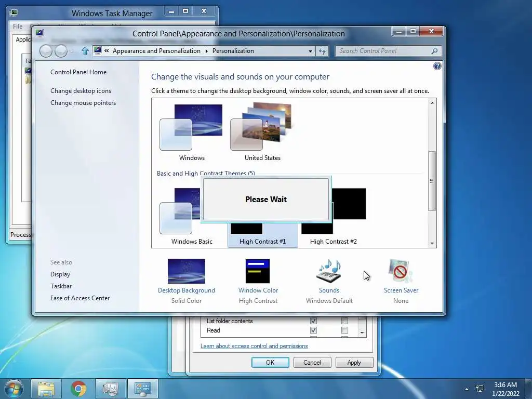This screenshot has height=399, width=532.
Task: Click the Appearance and Personalization breadcrumb
Action: [x=156, y=51]
